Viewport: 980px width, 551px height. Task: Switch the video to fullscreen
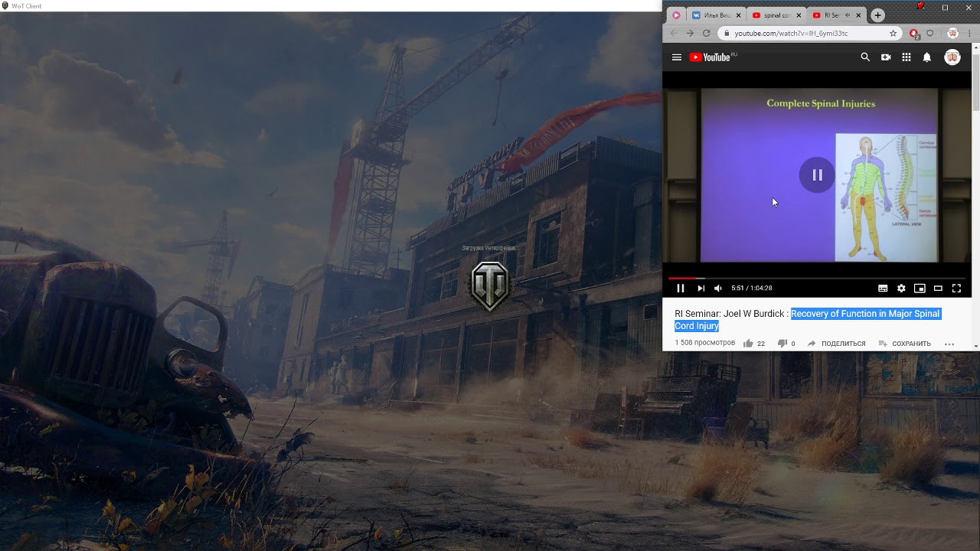(956, 289)
